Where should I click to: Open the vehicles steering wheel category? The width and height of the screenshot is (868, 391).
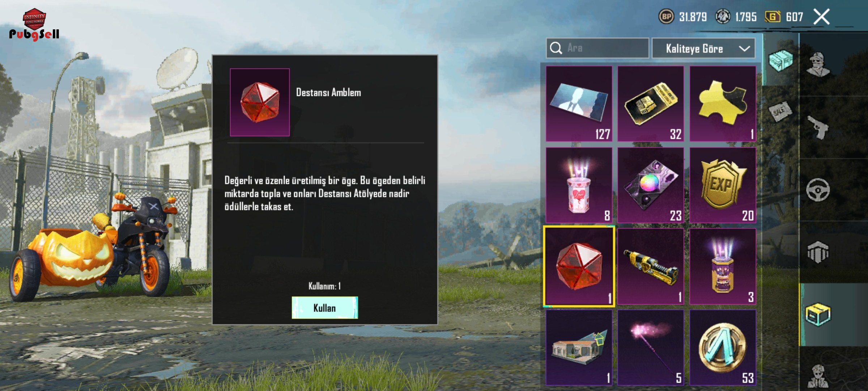pos(818,190)
